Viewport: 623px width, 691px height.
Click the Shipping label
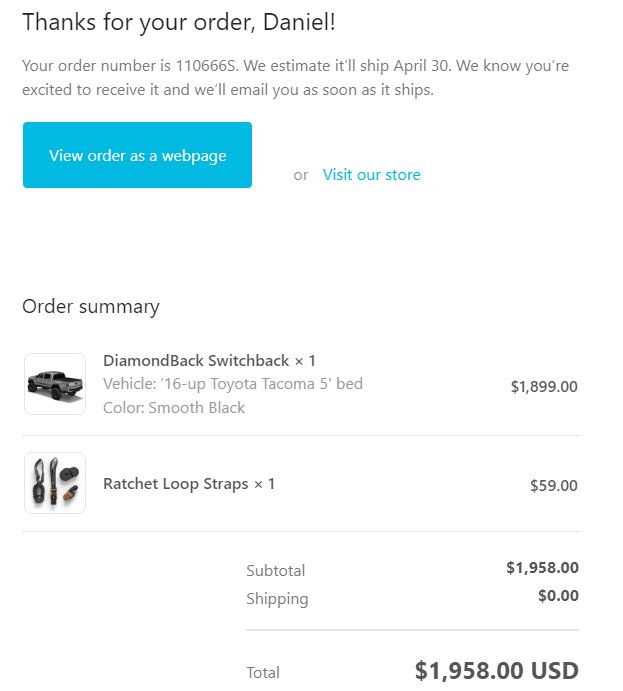pyautogui.click(x=278, y=599)
